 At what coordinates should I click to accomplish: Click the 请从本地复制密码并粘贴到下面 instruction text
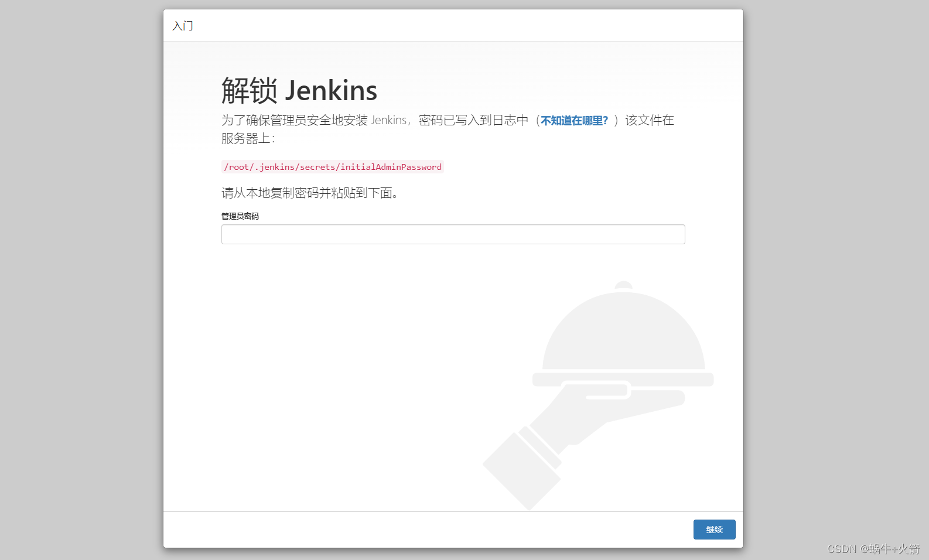310,193
